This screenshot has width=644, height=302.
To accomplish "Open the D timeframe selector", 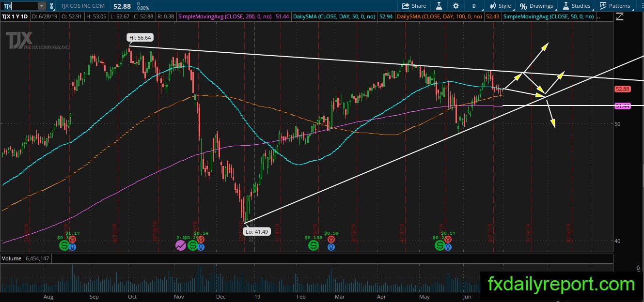I will [x=474, y=6].
